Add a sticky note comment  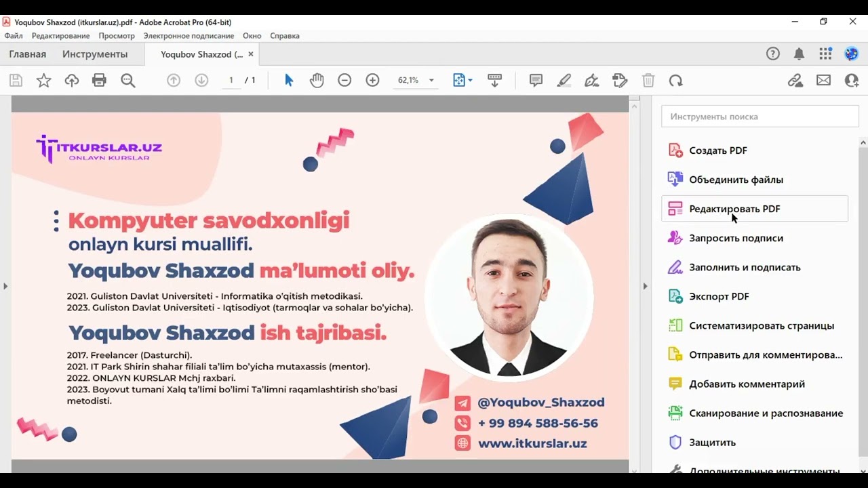(x=536, y=80)
